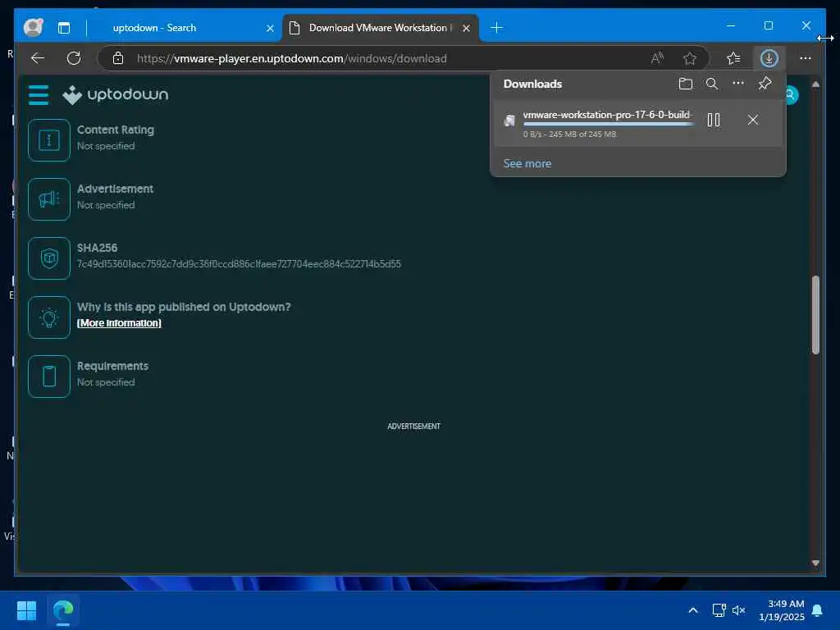Click the Why is this app published heading
This screenshot has width=840, height=630.
click(x=184, y=307)
